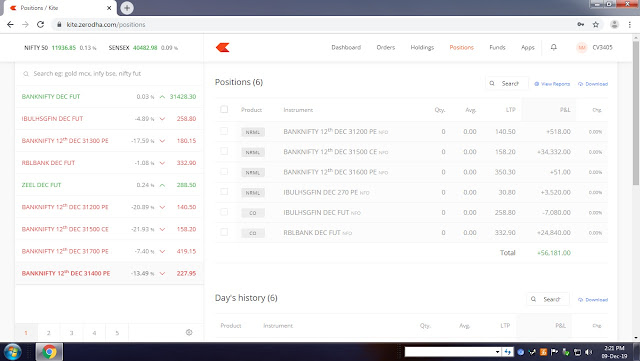The width and height of the screenshot is (640, 361).
Task: Sort positions by Instrument column
Action: pos(298,110)
